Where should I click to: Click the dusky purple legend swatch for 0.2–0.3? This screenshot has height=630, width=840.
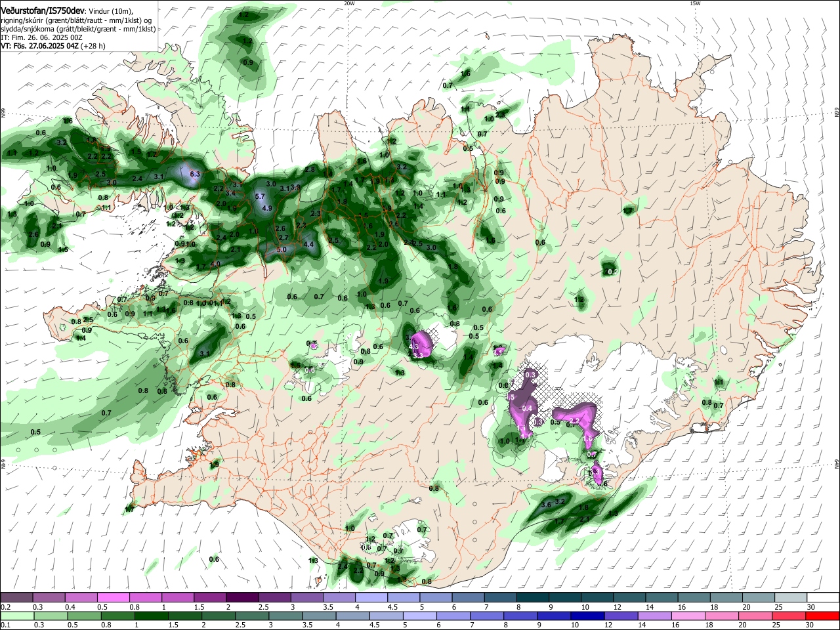coord(16,598)
